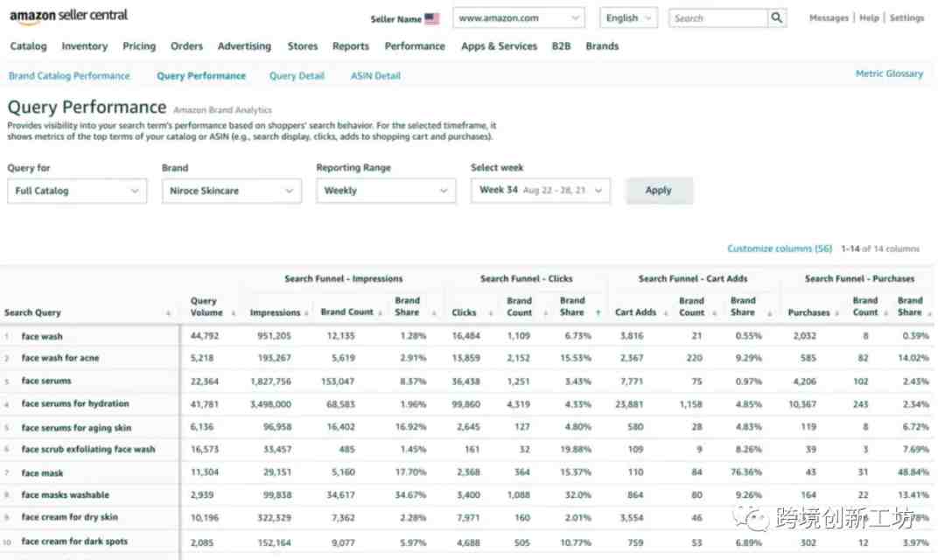Image resolution: width=945 pixels, height=560 pixels.
Task: Sort Impressions funnel Brand Count arrow icon
Action: coord(380,313)
